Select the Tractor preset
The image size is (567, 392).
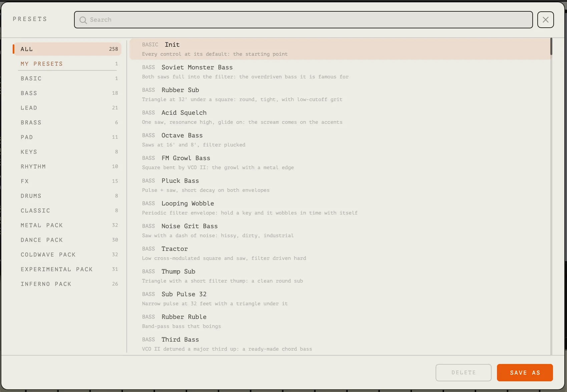[340, 253]
